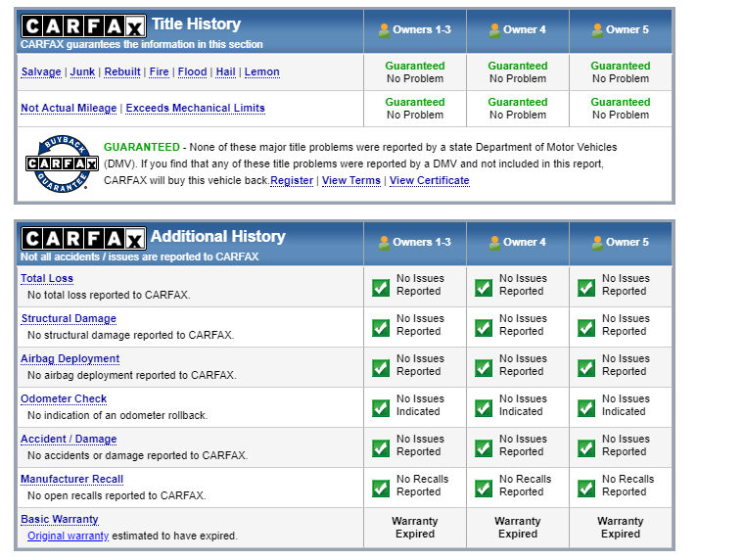Open the Exceeds Mechanical Limits link
The height and width of the screenshot is (560, 744).
tap(195, 109)
